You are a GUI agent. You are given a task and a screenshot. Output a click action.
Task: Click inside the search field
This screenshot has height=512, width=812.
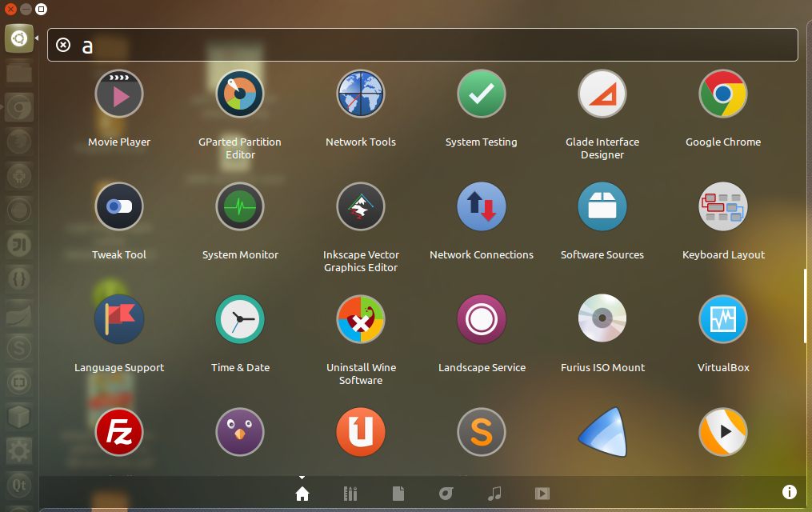[320, 44]
